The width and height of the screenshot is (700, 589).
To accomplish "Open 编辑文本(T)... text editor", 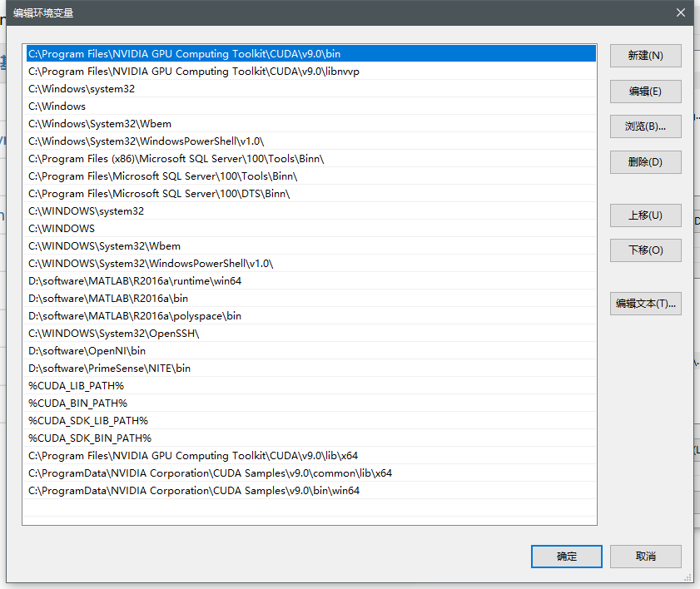I will pos(646,304).
